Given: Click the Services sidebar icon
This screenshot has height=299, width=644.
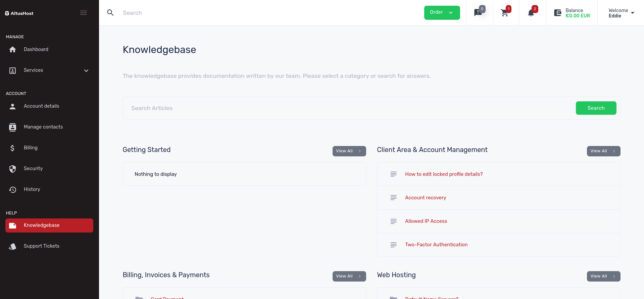Looking at the screenshot, I should 12,70.
